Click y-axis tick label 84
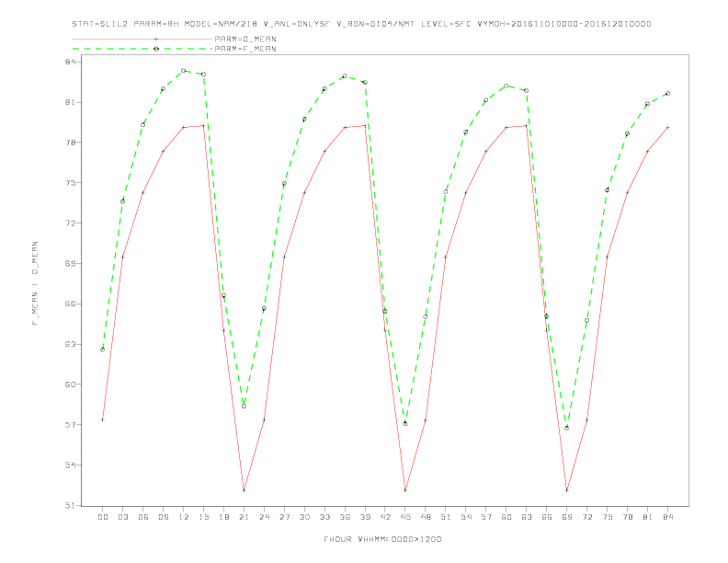 [71, 62]
